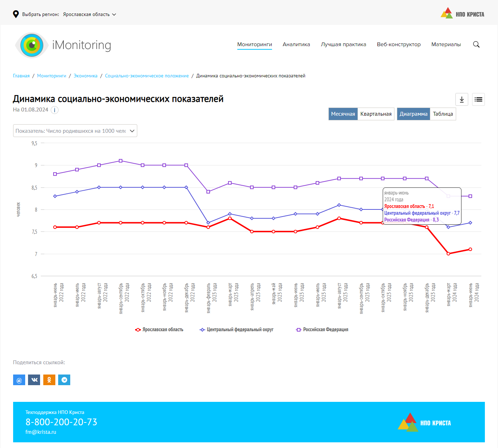Switch to Квартальная period view
This screenshot has width=498, height=448.
click(376, 114)
